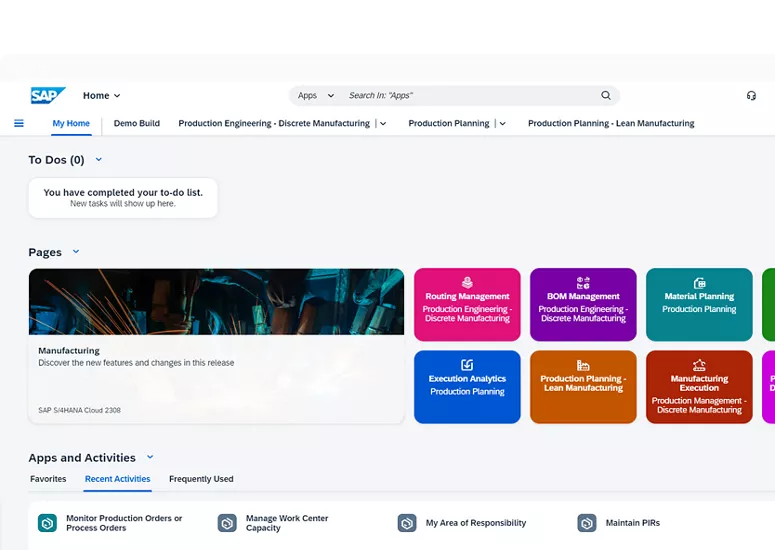Open the Routing Management tile

(467, 305)
